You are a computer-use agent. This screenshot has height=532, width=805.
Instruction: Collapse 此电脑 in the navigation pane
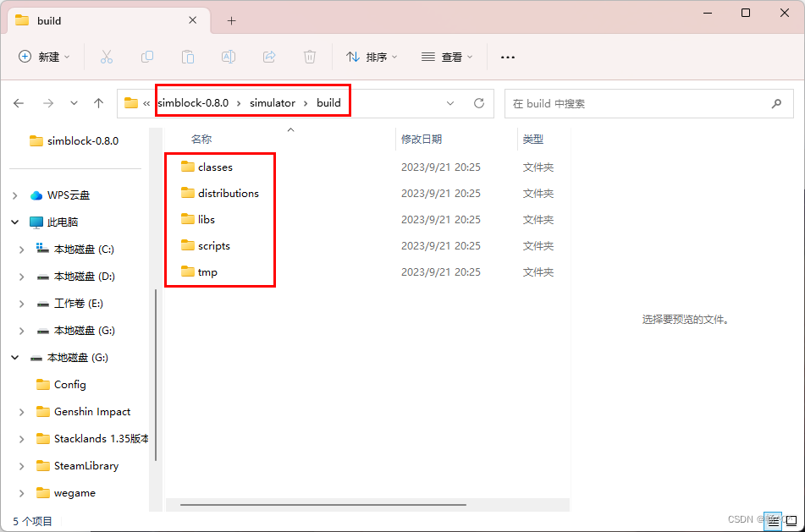pyautogui.click(x=14, y=222)
